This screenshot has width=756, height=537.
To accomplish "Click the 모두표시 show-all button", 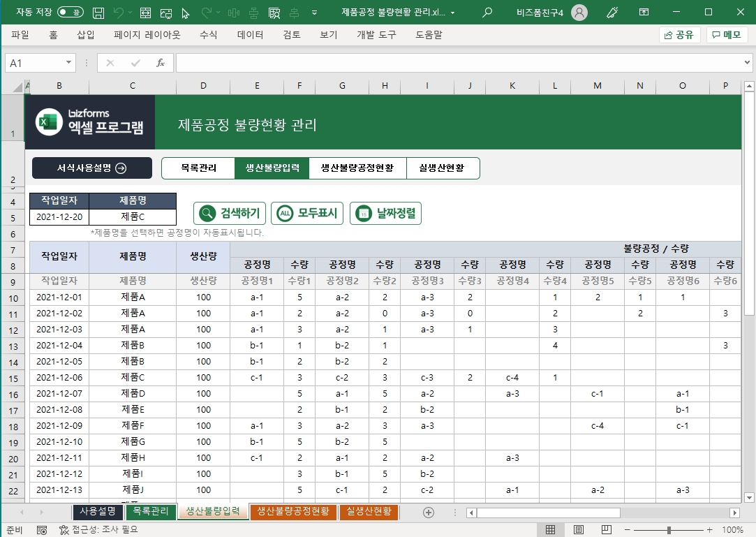I will pos(307,214).
